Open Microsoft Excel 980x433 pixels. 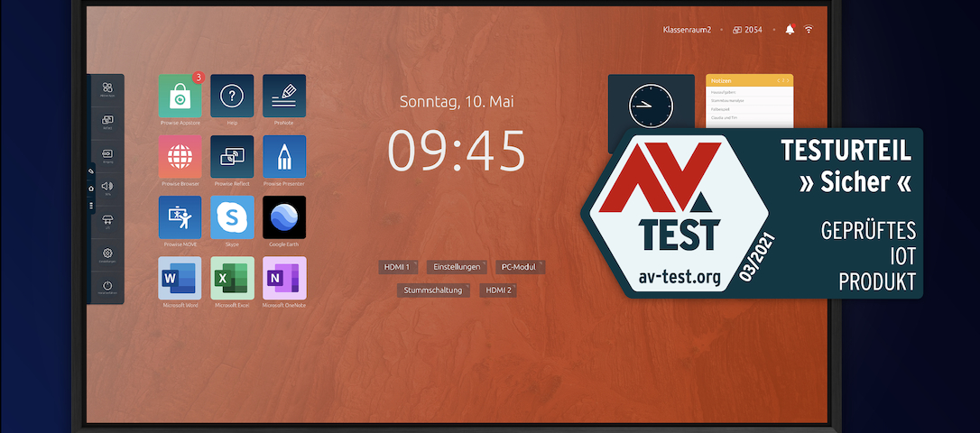point(232,278)
